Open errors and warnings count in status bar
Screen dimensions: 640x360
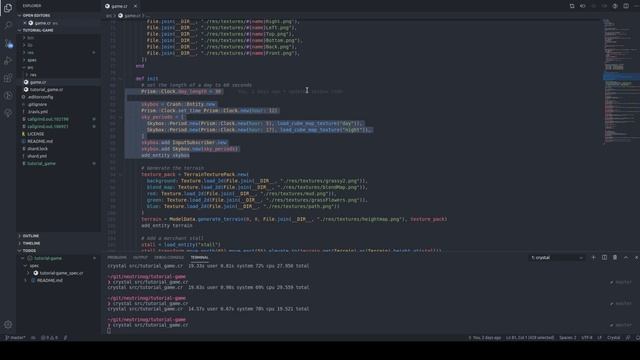tap(49, 338)
